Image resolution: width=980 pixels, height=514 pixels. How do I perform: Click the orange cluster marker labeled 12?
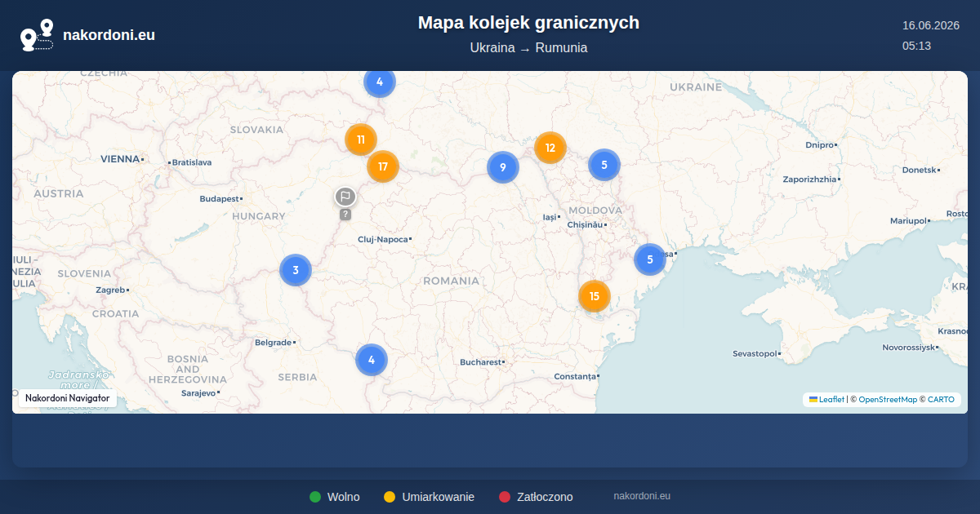pyautogui.click(x=550, y=148)
